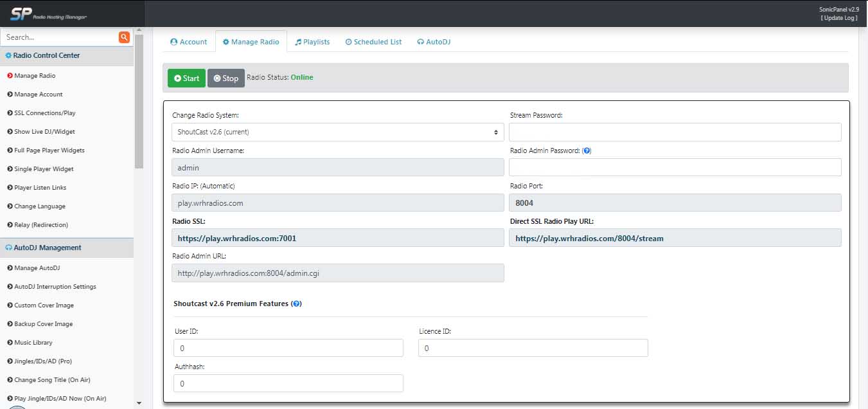Click the red arrow icon beside Manage Radio

(x=10, y=76)
